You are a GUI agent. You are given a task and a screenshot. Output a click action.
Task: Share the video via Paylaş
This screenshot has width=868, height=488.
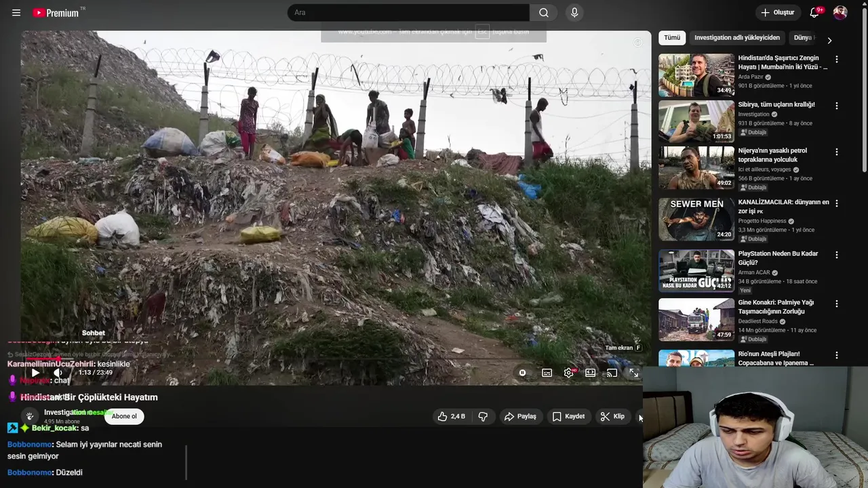coord(520,416)
